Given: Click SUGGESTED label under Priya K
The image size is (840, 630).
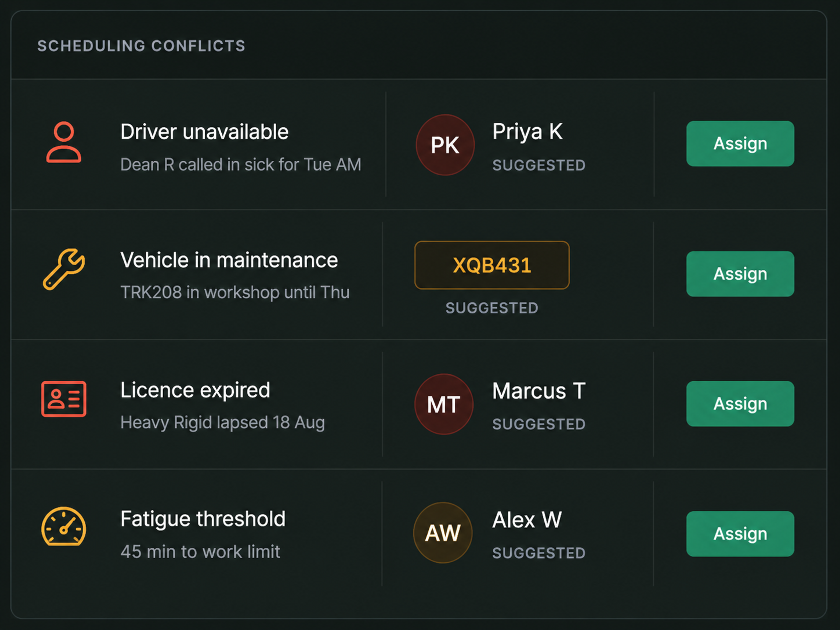Looking at the screenshot, I should (x=539, y=165).
